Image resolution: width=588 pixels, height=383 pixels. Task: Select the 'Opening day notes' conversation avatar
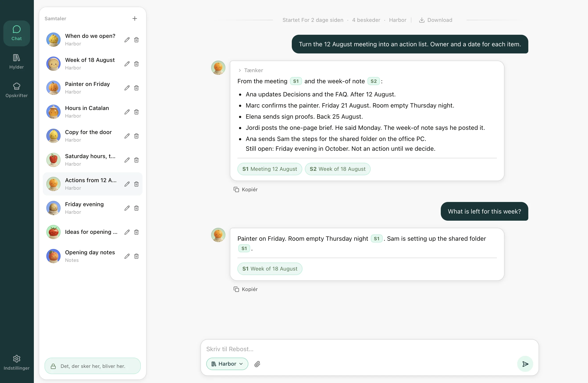[x=53, y=256]
